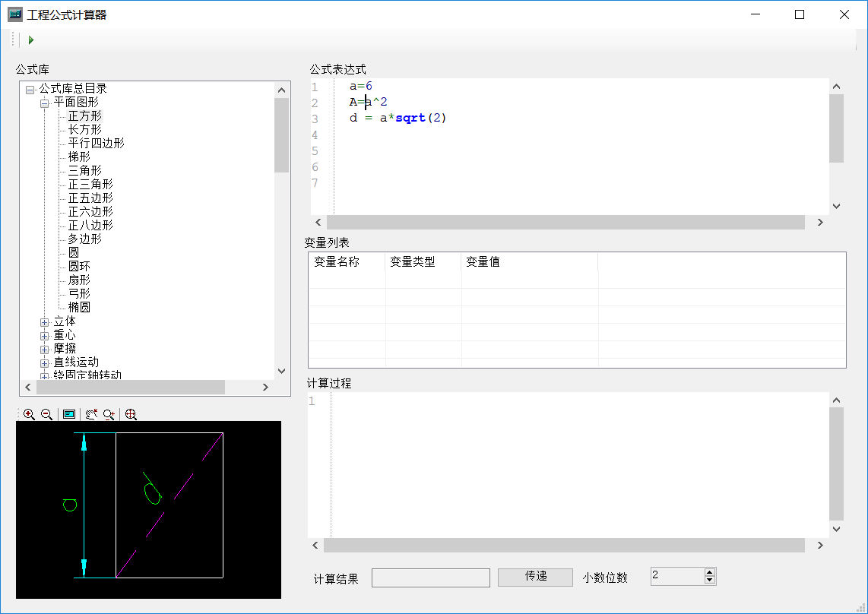Image resolution: width=868 pixels, height=614 pixels.
Task: Click 计算过程 horizontal scroll right arrow
Action: (820, 546)
